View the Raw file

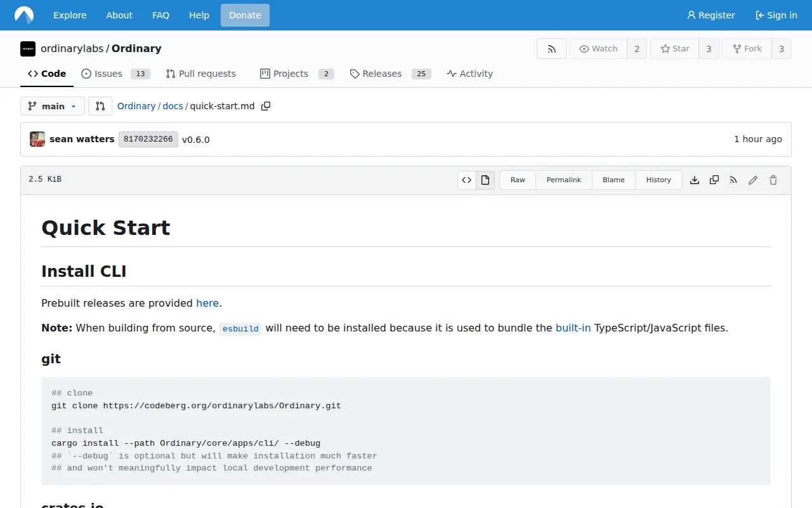tap(518, 180)
